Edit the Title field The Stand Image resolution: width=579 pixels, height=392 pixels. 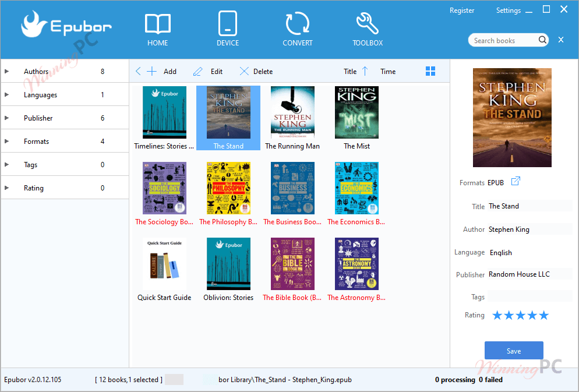tap(530, 206)
